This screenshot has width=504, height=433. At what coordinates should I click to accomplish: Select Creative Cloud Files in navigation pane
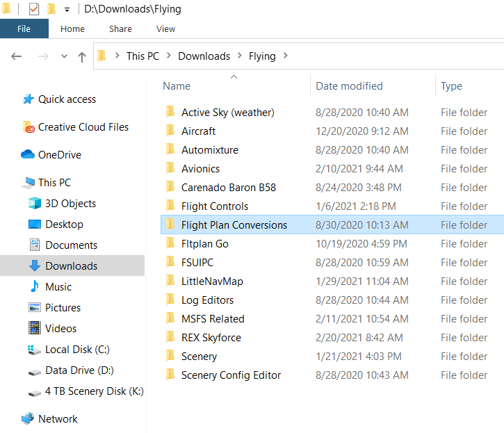pos(83,127)
